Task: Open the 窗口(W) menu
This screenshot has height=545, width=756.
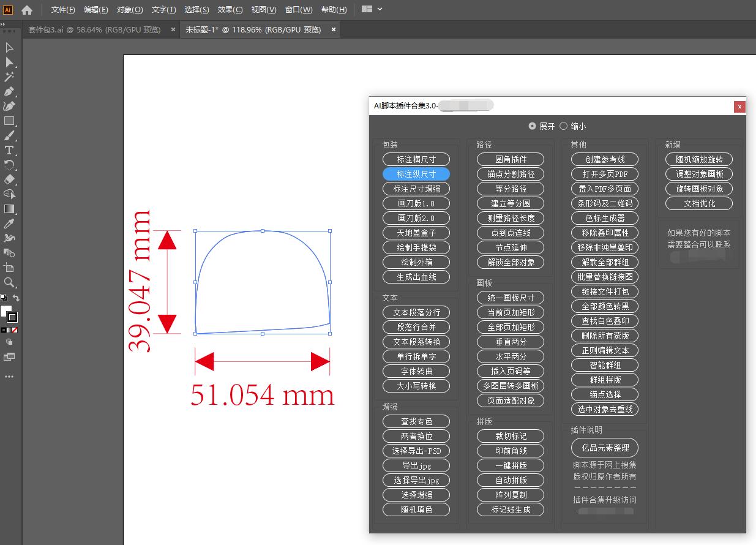Action: click(x=299, y=10)
